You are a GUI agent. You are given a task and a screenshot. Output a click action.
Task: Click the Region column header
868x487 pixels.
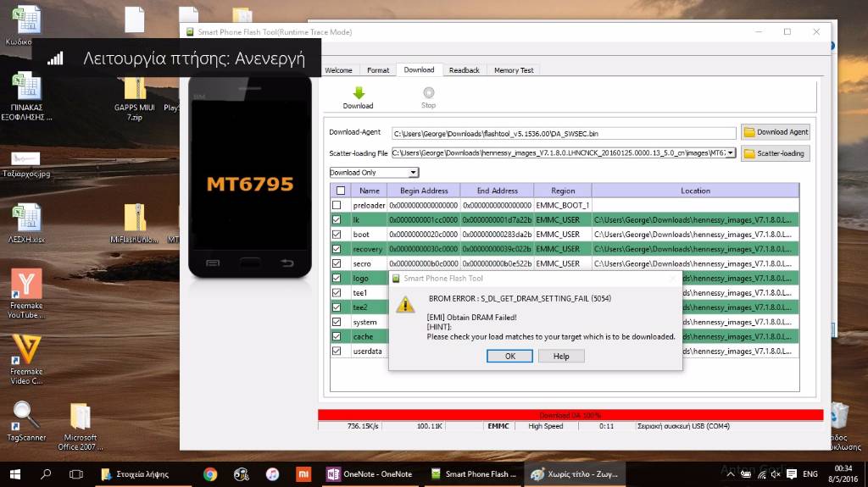(x=563, y=191)
